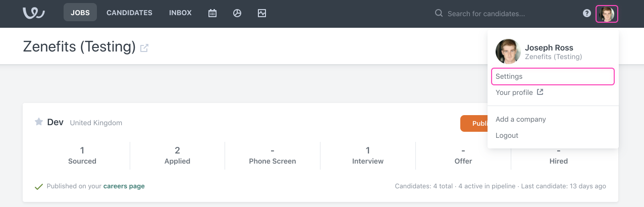
Task: Open the calendar icon in navbar
Action: click(x=212, y=13)
